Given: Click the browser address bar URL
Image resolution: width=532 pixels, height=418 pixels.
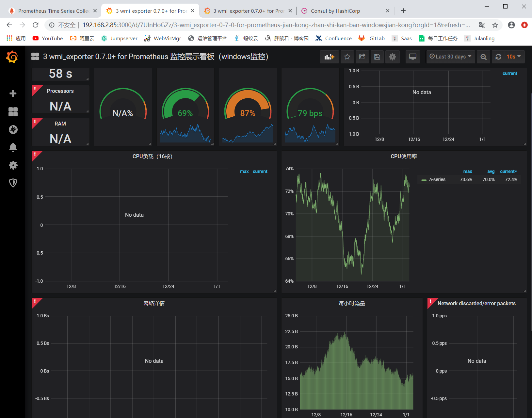Looking at the screenshot, I should click(276, 25).
